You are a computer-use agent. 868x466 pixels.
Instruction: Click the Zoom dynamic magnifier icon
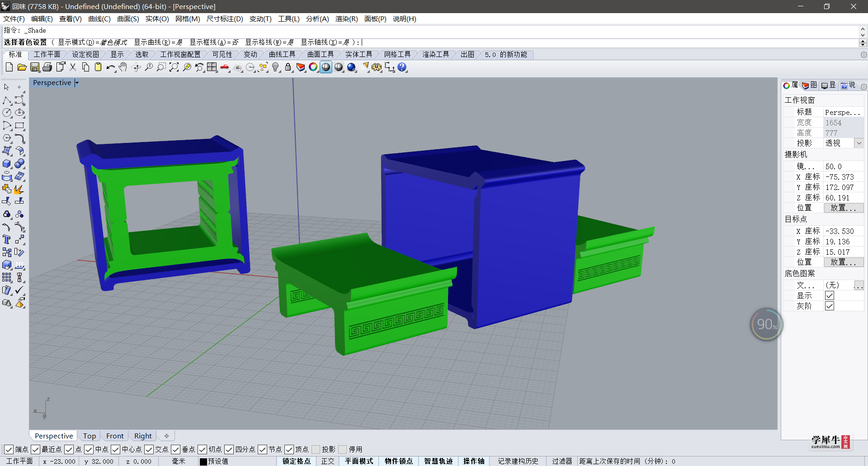pyautogui.click(x=149, y=67)
